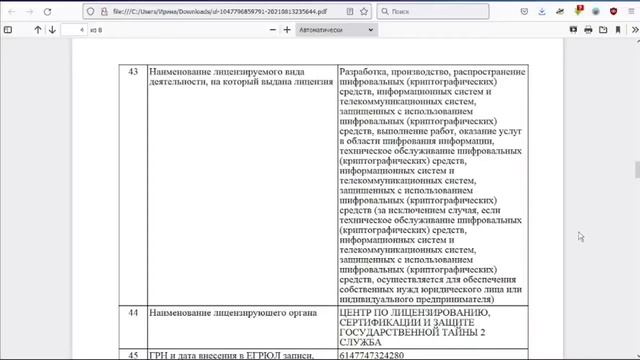This screenshot has width=640, height=360.
Task: Click text 'Разработка, производство, распространение'
Action: [433, 72]
